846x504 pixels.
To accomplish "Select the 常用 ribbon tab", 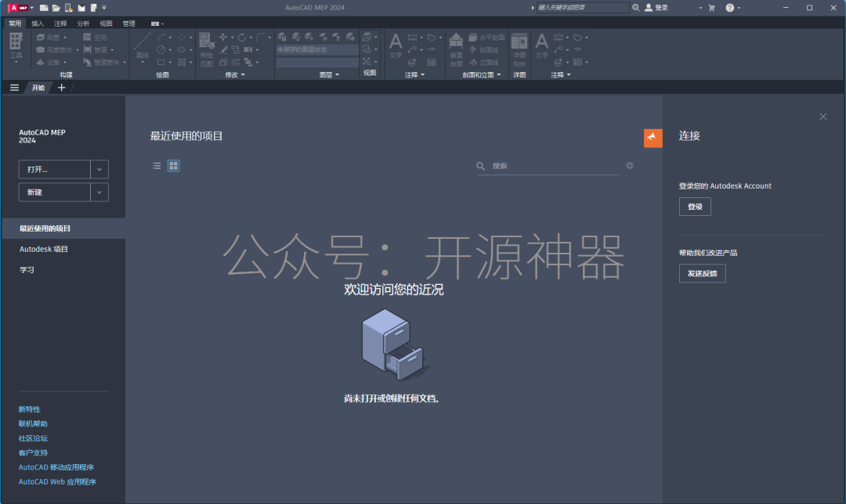I will (15, 23).
